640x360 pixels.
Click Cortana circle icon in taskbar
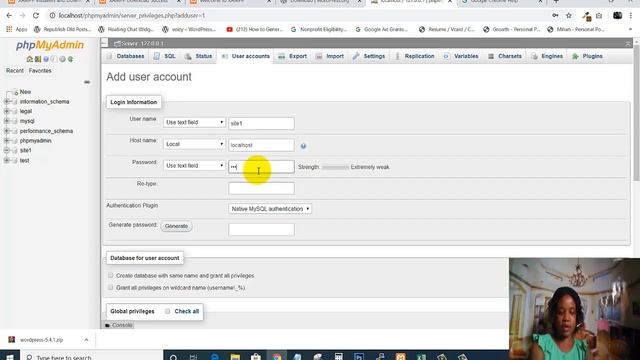(173, 357)
